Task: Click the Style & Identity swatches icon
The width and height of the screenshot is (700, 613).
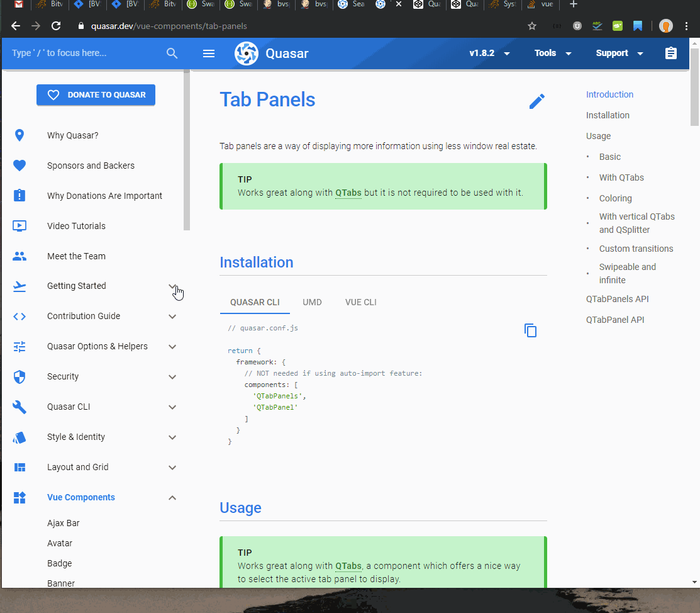Action: pyautogui.click(x=19, y=437)
